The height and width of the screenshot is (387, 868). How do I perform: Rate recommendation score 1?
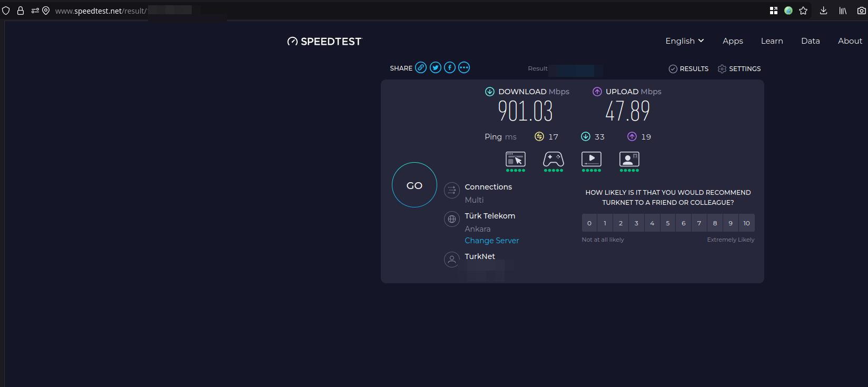[x=605, y=223]
